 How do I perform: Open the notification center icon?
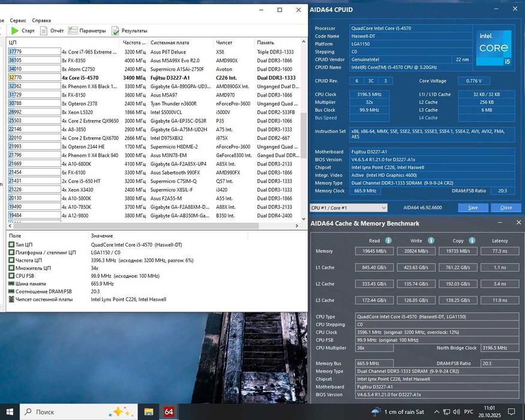[x=511, y=412]
